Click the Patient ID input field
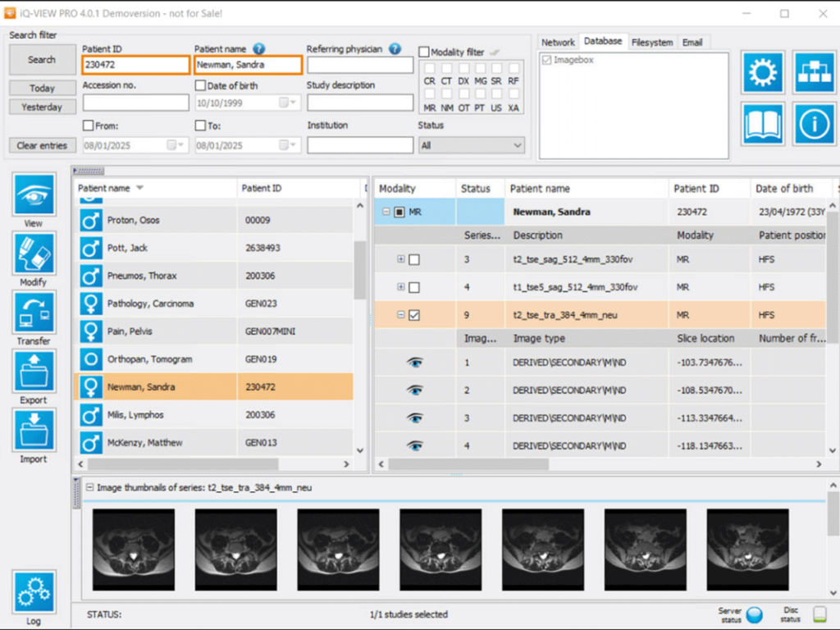 [x=135, y=65]
